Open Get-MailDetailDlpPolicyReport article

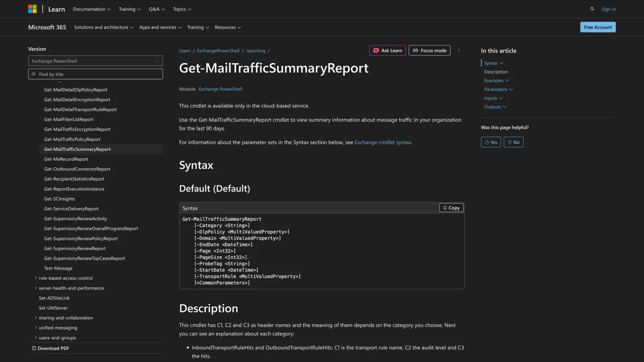pos(76,90)
